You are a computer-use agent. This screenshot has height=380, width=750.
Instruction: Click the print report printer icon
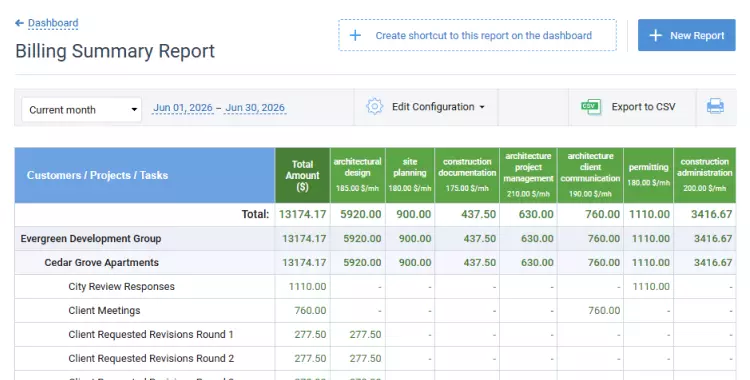pos(715,106)
